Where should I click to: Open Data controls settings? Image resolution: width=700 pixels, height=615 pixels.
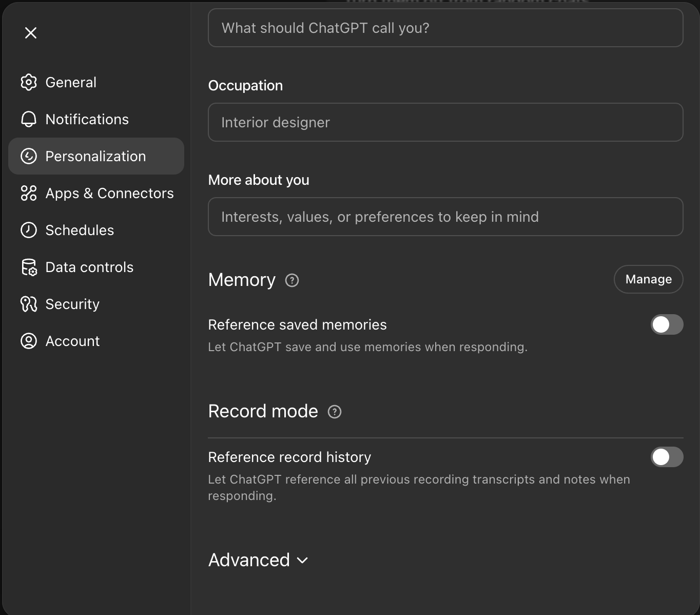[x=96, y=267]
